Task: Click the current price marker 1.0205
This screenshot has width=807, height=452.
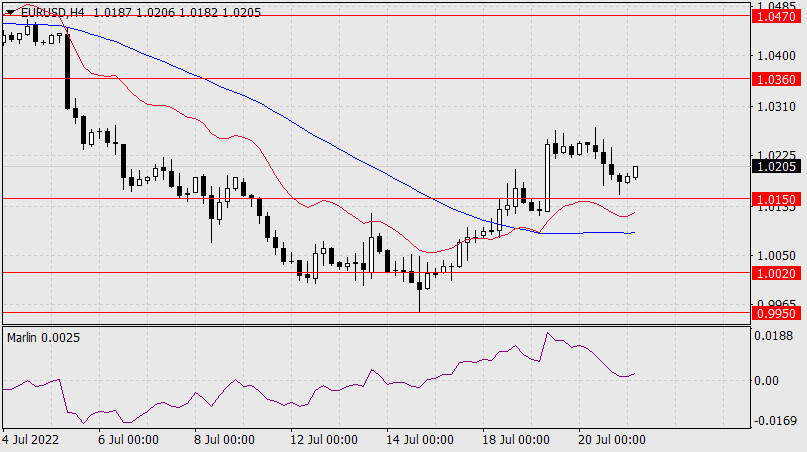Action: click(777, 167)
